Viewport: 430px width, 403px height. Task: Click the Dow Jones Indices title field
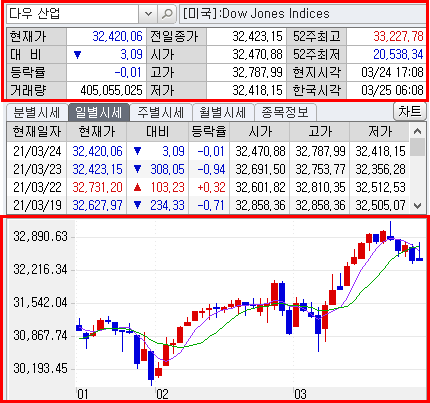tap(302, 14)
